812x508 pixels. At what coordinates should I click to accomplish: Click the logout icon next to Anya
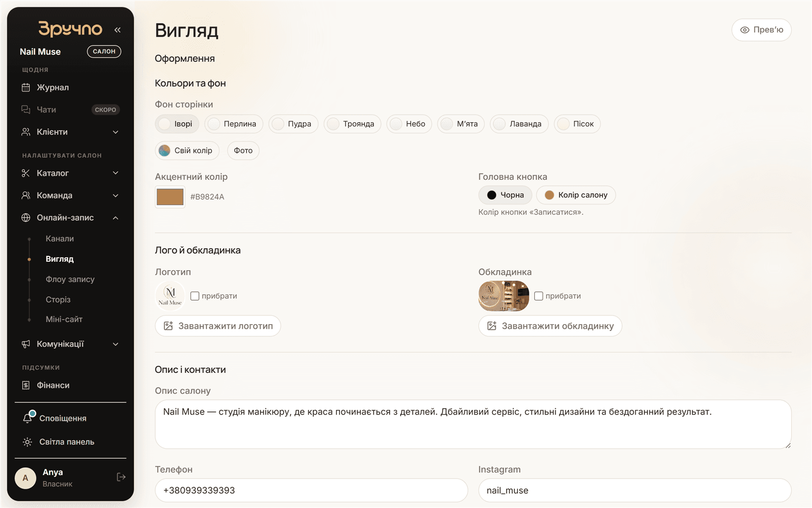coord(121,477)
